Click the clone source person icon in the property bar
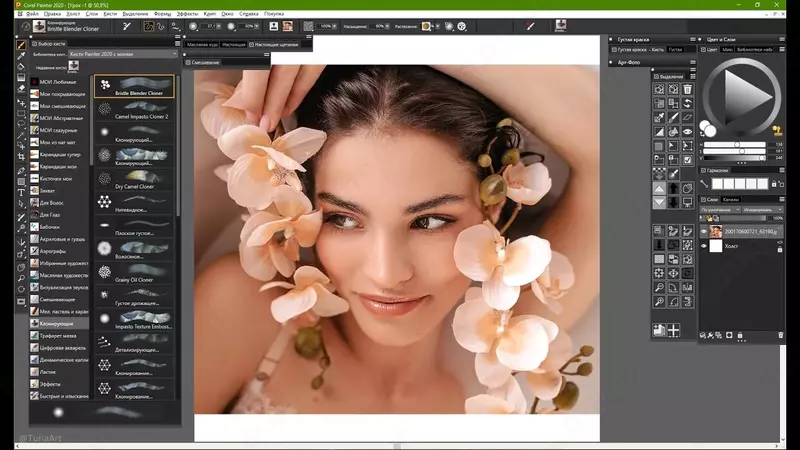The height and width of the screenshot is (450, 800). 274,26
